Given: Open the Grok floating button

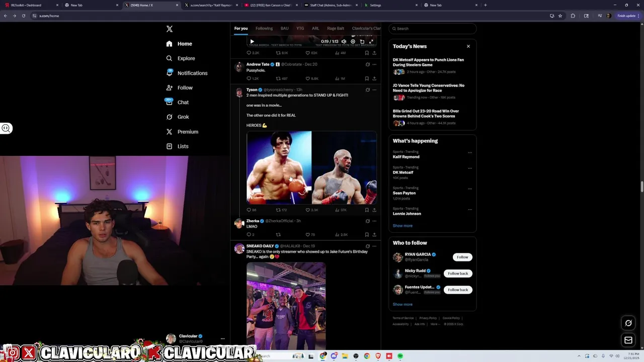Looking at the screenshot, I should point(628,323).
